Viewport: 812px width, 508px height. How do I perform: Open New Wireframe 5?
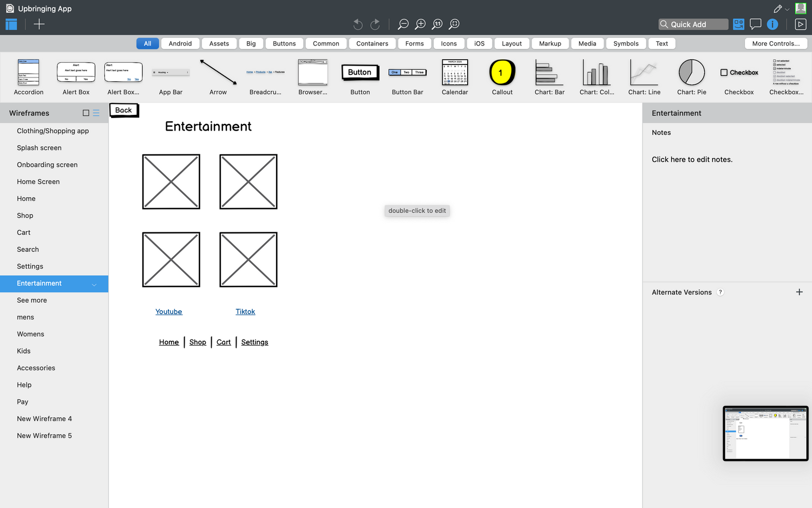[x=54, y=435]
